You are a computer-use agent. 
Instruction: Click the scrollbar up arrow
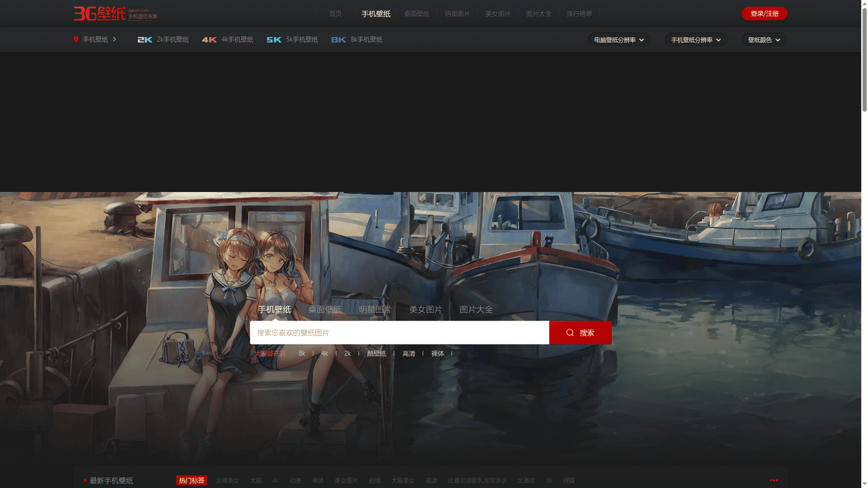click(864, 3)
